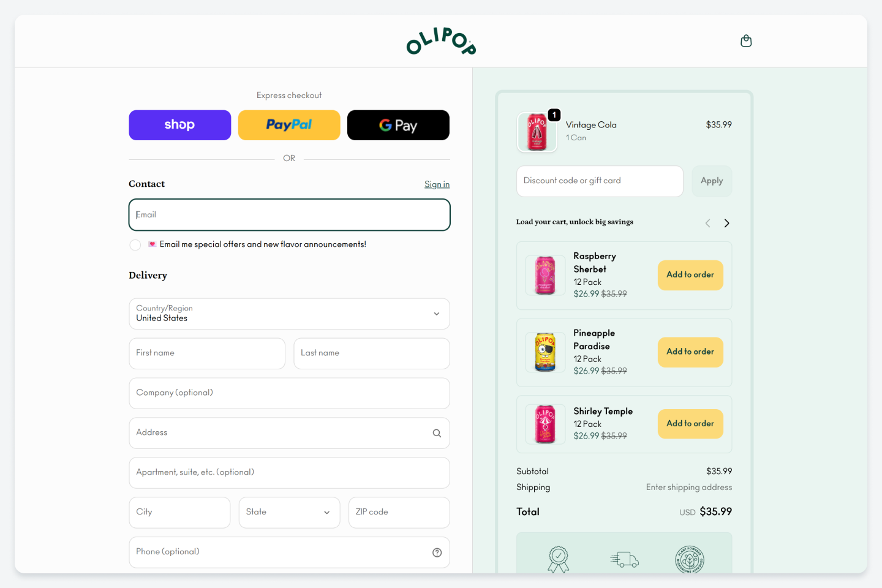
Task: Click the Sign in link
Action: pos(437,184)
